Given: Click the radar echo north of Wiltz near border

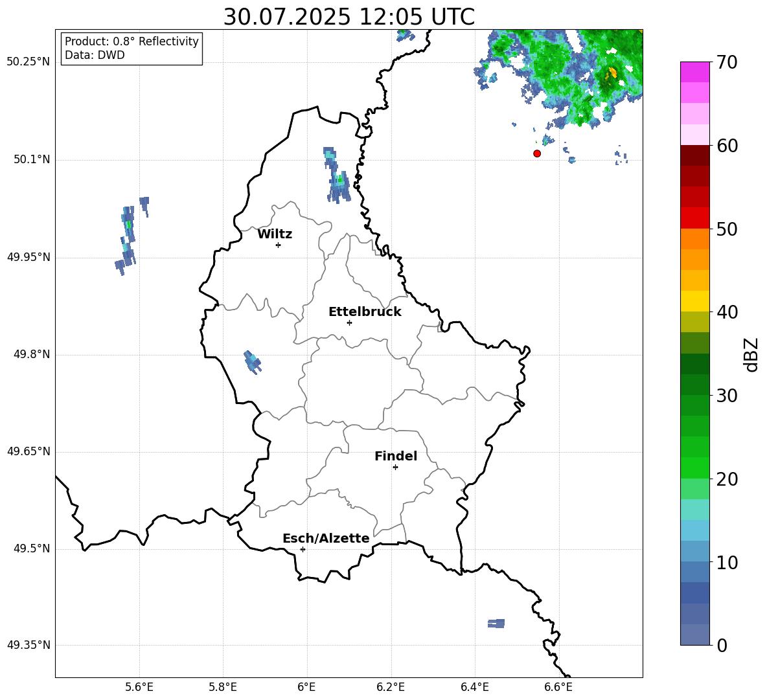Looking at the screenshot, I should pos(337,174).
